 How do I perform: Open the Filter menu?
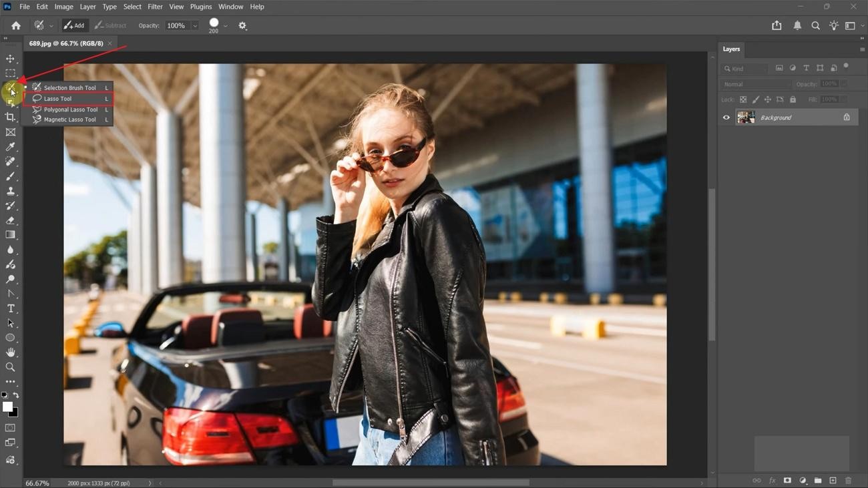tap(155, 7)
